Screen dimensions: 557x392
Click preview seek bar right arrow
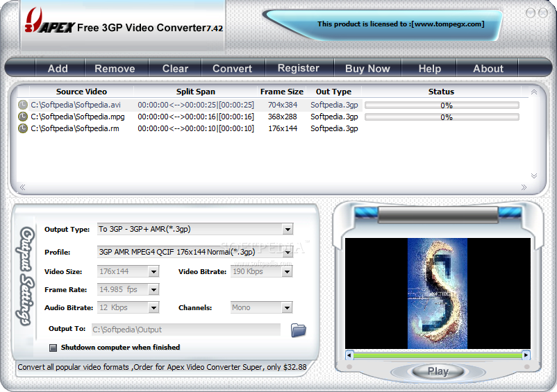coord(526,355)
